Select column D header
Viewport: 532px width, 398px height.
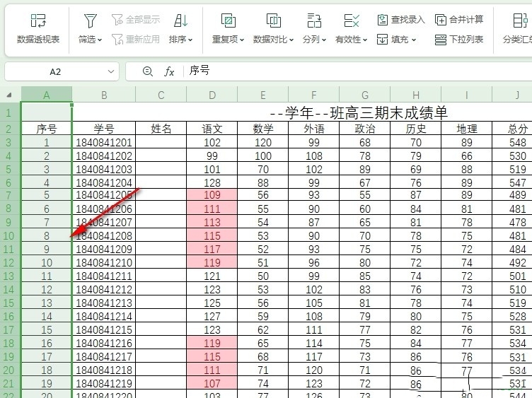[212, 95]
